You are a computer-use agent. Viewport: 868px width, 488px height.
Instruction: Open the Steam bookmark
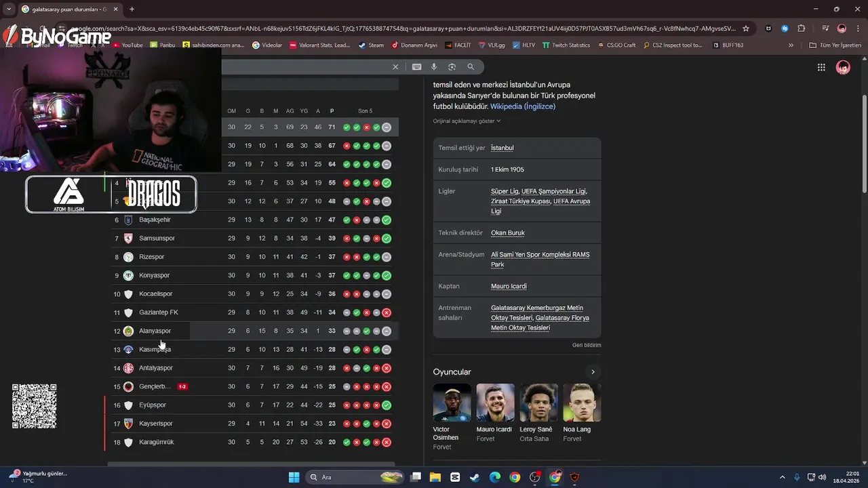(371, 45)
